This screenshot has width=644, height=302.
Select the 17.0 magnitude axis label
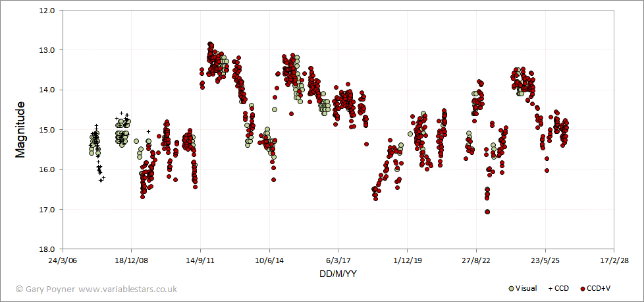pos(48,210)
